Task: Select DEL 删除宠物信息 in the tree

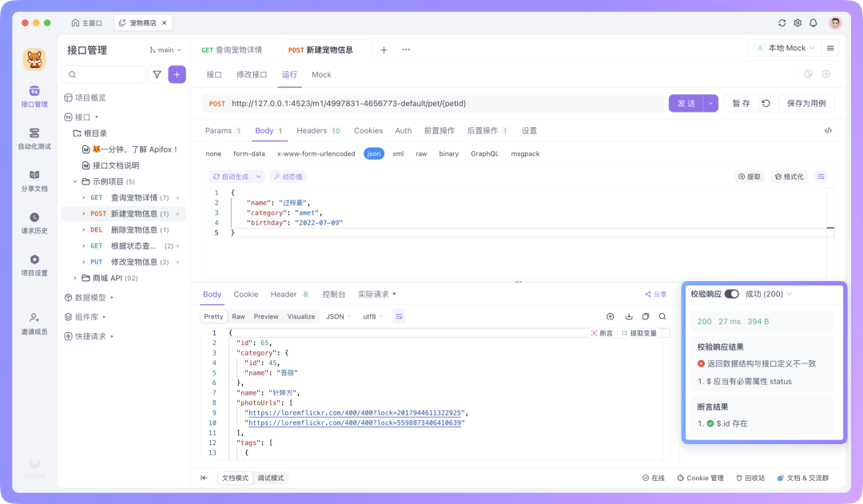Action: click(x=124, y=229)
